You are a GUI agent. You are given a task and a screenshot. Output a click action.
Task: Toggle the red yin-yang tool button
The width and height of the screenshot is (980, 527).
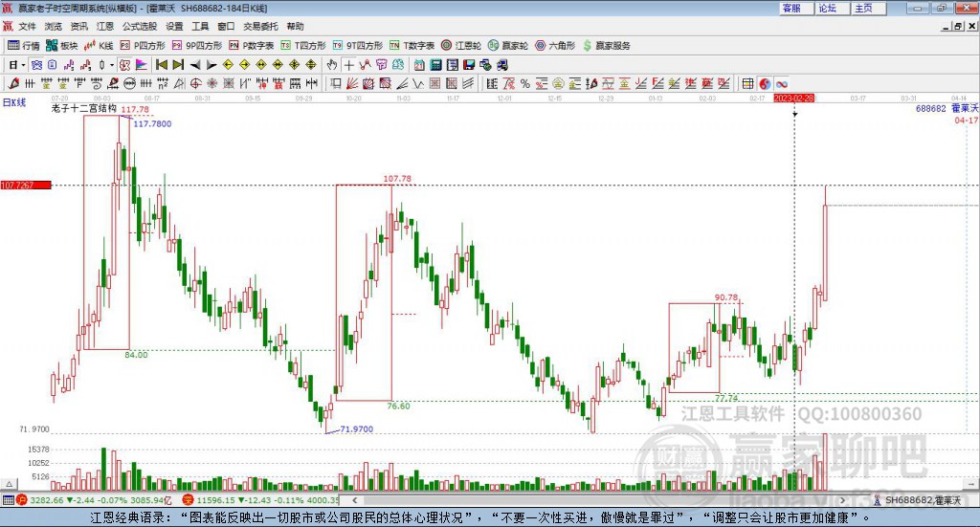tap(765, 83)
